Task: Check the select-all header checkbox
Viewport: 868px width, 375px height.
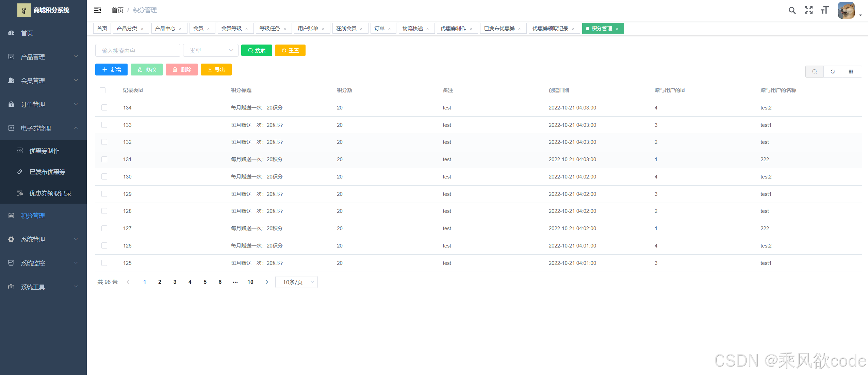Action: tap(102, 90)
